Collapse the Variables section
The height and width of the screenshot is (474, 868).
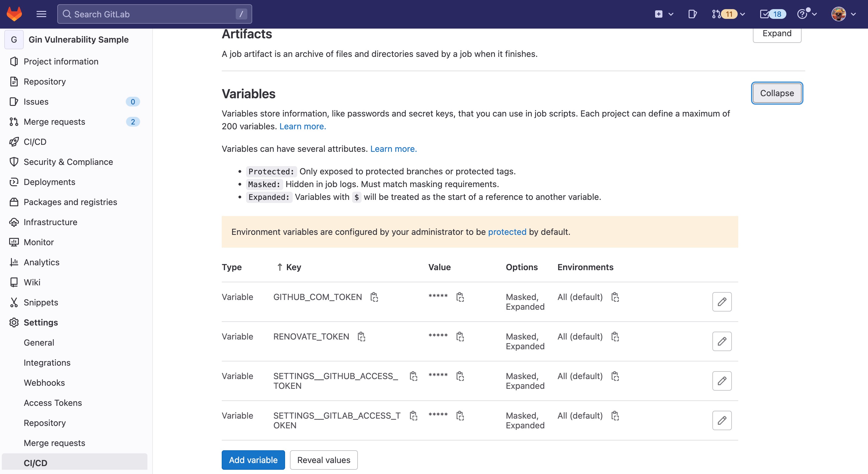pos(777,93)
